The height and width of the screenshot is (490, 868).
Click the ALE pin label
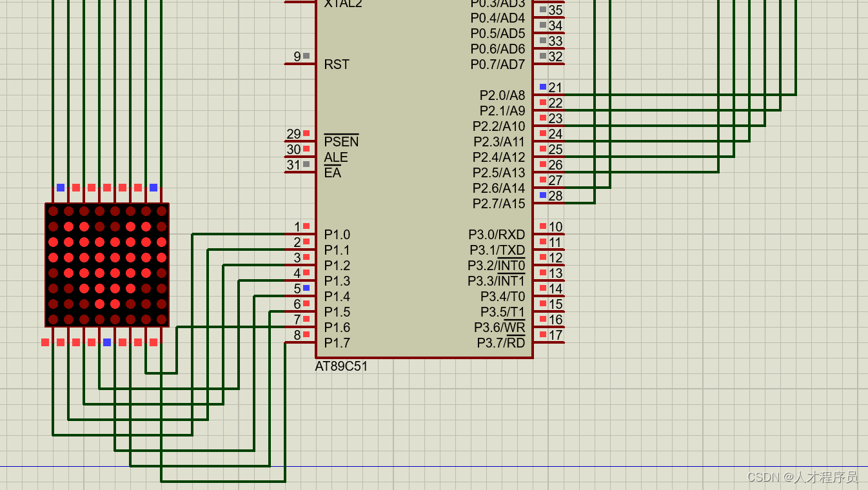336,157
